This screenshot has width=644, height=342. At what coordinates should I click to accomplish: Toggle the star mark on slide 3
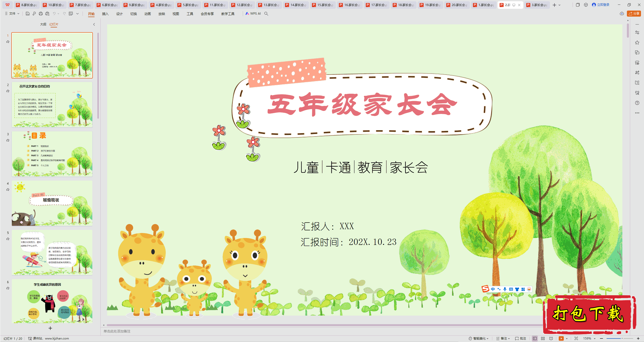pos(8,140)
